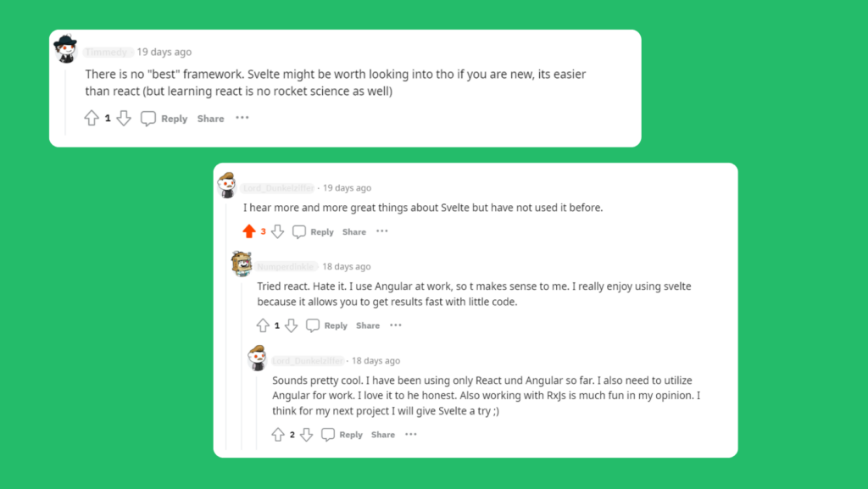The width and height of the screenshot is (868, 489).
Task: Click Share under Timmedy's comment
Action: pyautogui.click(x=210, y=118)
